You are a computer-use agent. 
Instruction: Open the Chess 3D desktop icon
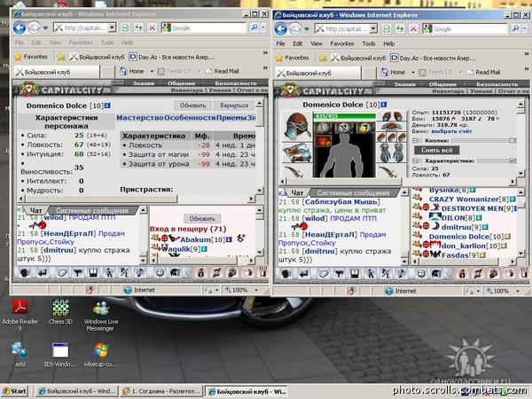pos(60,312)
